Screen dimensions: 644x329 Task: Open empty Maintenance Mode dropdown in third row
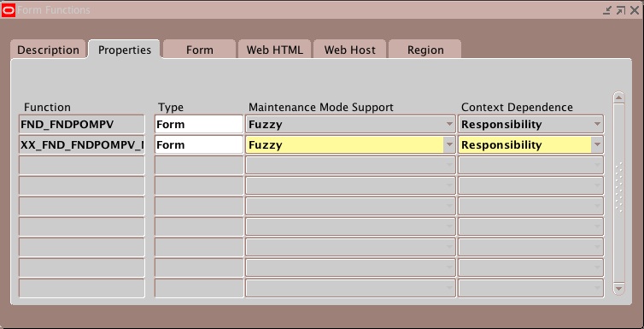coord(449,165)
